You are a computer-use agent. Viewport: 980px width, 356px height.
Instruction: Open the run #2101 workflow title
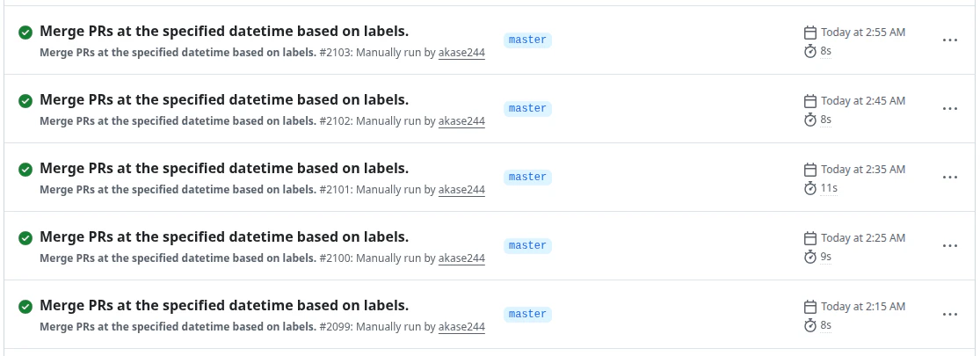(x=224, y=168)
